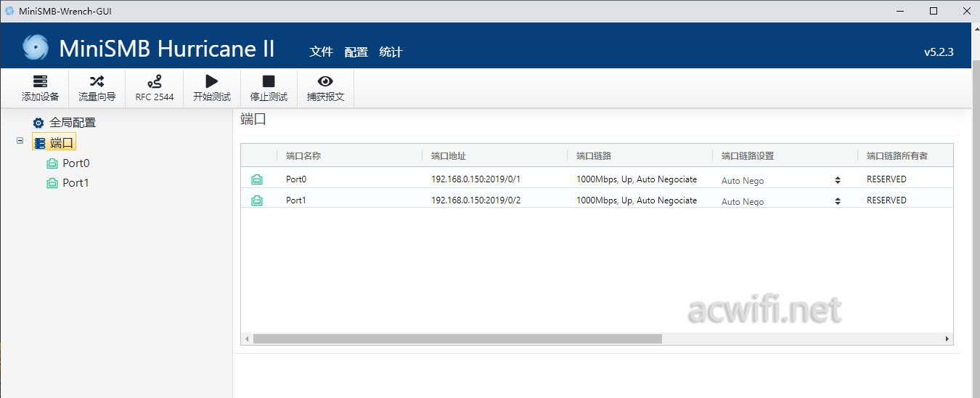
Task: Click address 192.168.0.150:2019/0/2
Action: point(476,200)
